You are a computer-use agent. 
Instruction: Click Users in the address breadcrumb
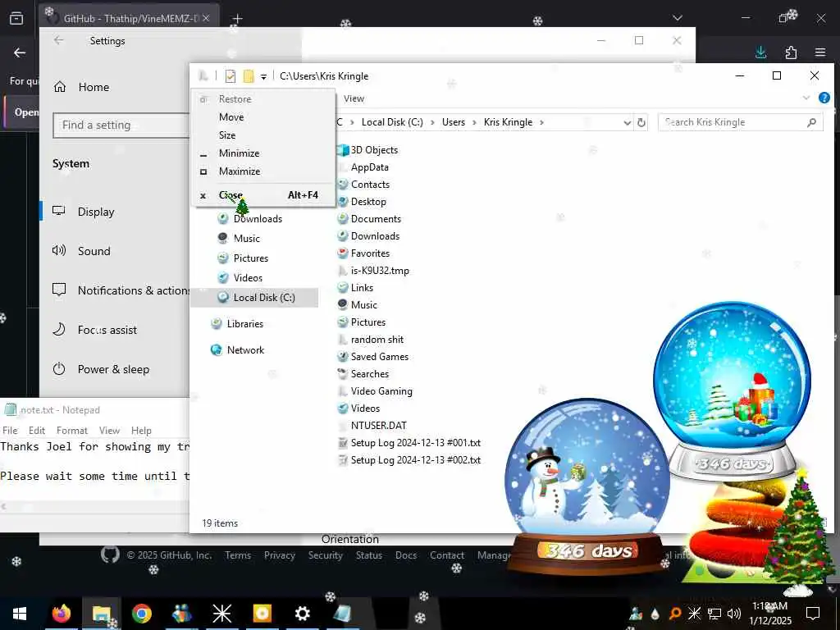pyautogui.click(x=453, y=122)
